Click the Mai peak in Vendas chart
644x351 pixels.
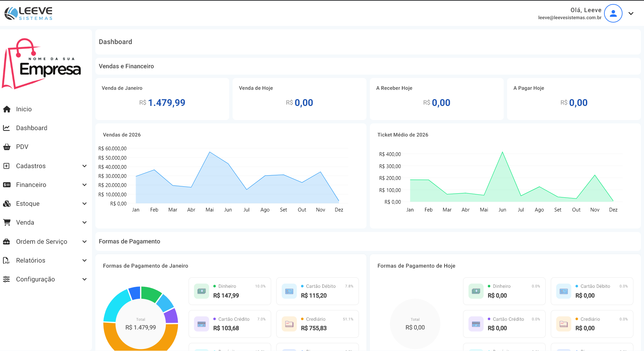210,152
